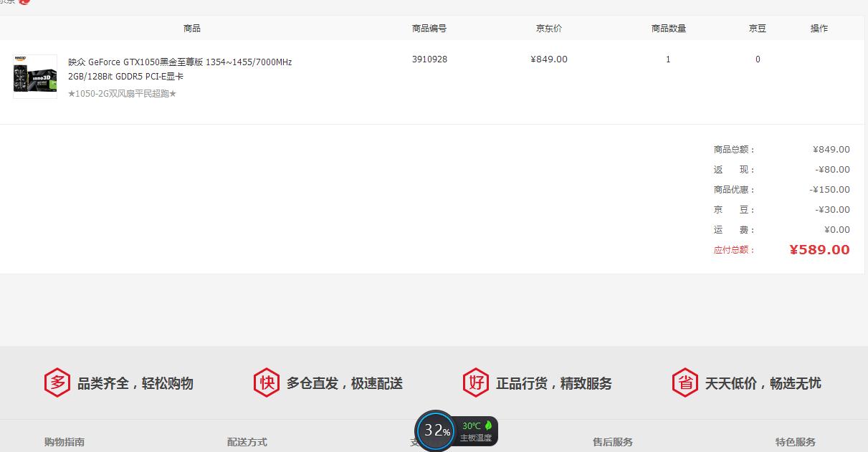
Task: Click the 商品 column header
Action: [192, 29]
